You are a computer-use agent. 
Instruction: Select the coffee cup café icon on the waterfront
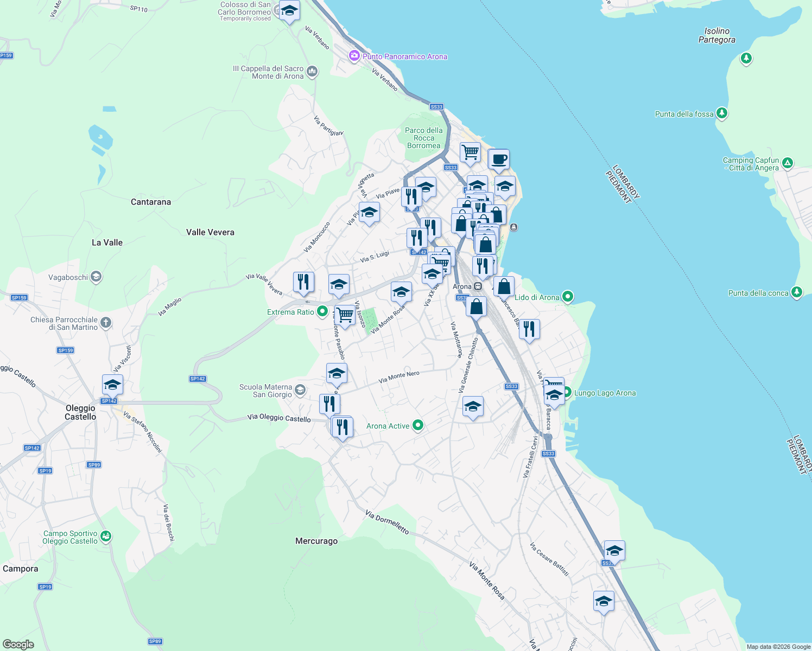point(499,159)
